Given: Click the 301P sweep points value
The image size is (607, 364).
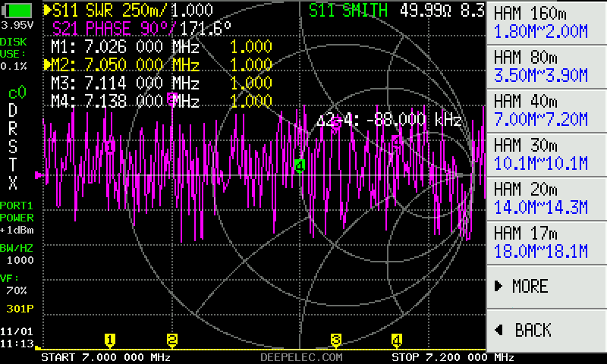Looking at the screenshot, I should pos(20,309).
